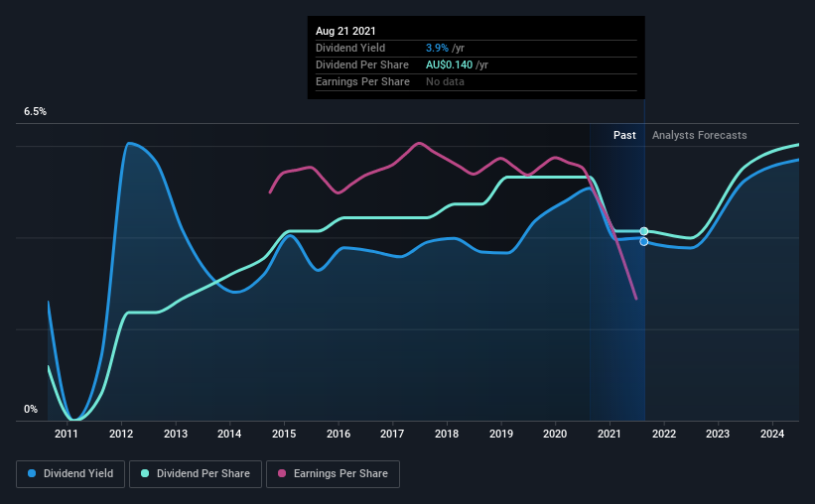Click the Analysts Forecasts region label
This screenshot has width=815, height=504.
(700, 135)
